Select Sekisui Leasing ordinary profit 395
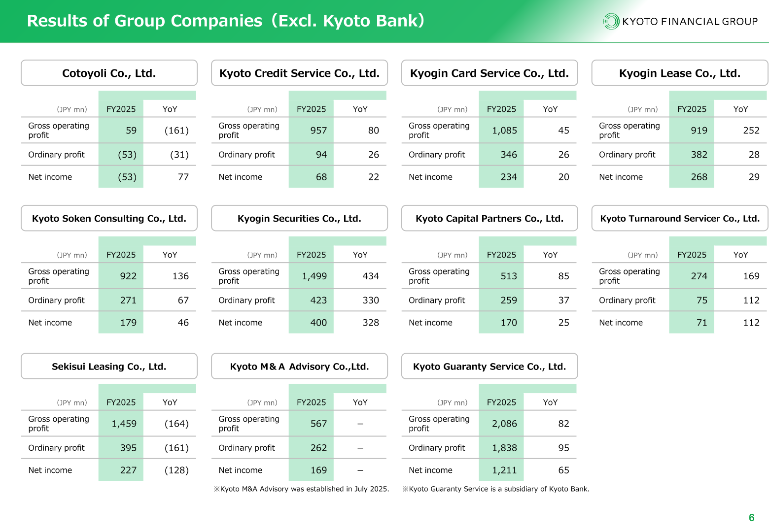Screen dimensions: 769x532 [x=128, y=448]
